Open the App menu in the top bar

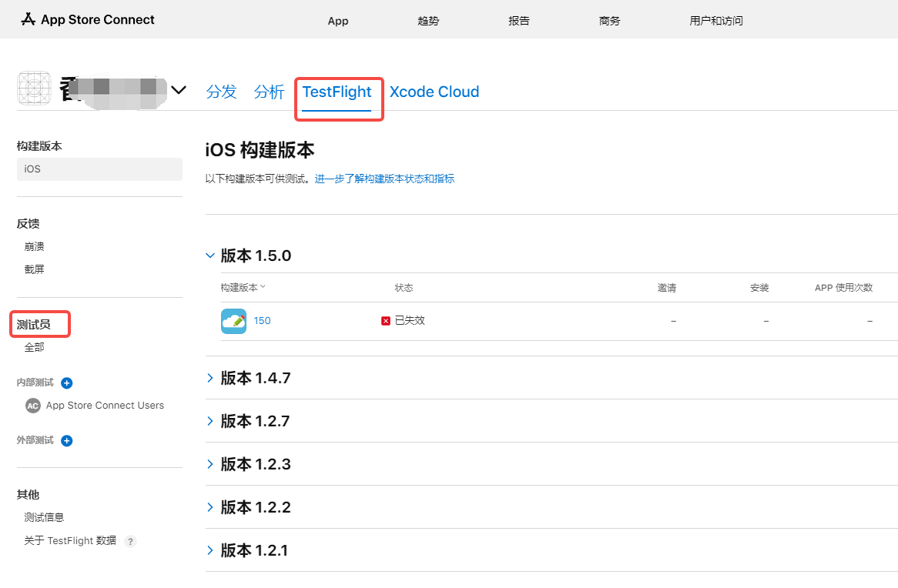coord(338,21)
